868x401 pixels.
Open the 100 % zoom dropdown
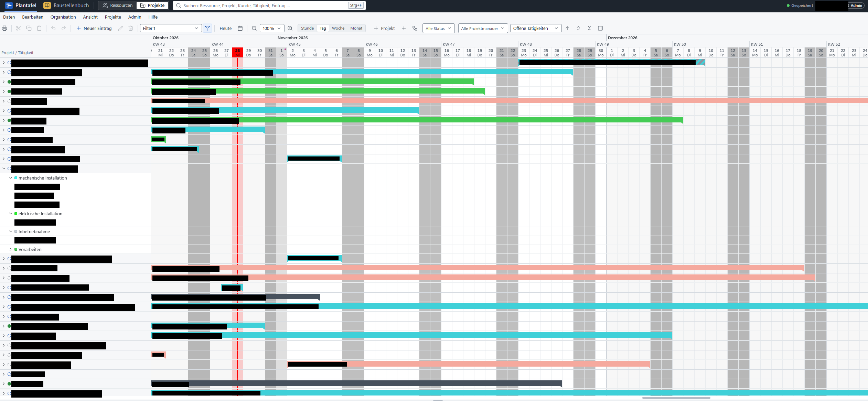(x=272, y=28)
